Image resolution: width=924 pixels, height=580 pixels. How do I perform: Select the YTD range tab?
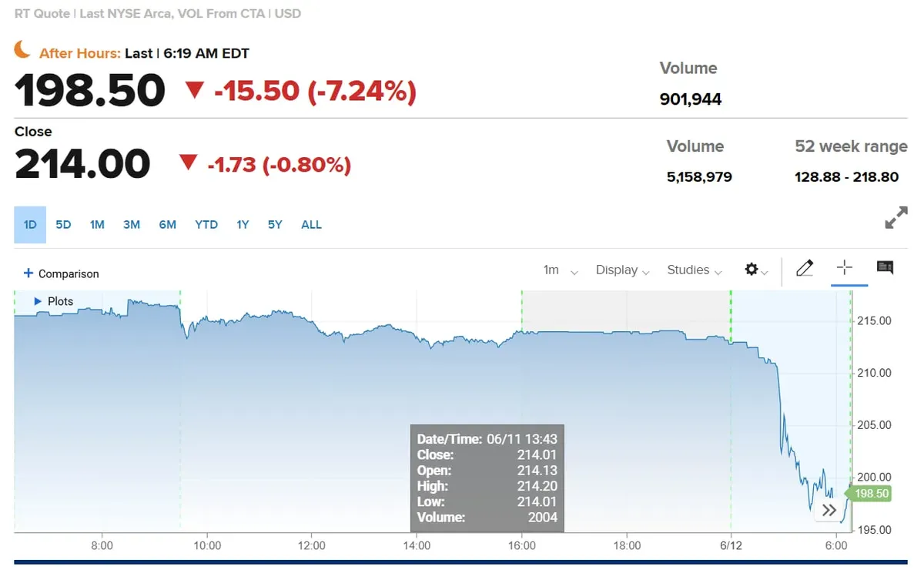click(206, 225)
